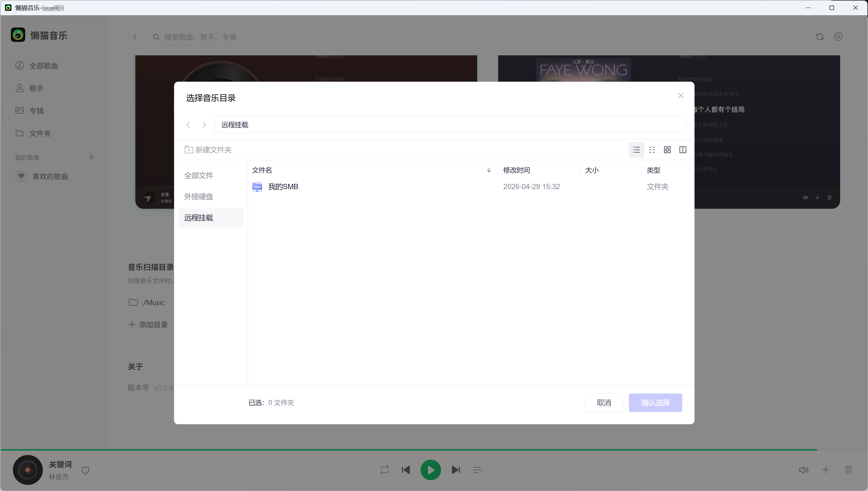Navigate back in the directory dialog

click(x=188, y=125)
